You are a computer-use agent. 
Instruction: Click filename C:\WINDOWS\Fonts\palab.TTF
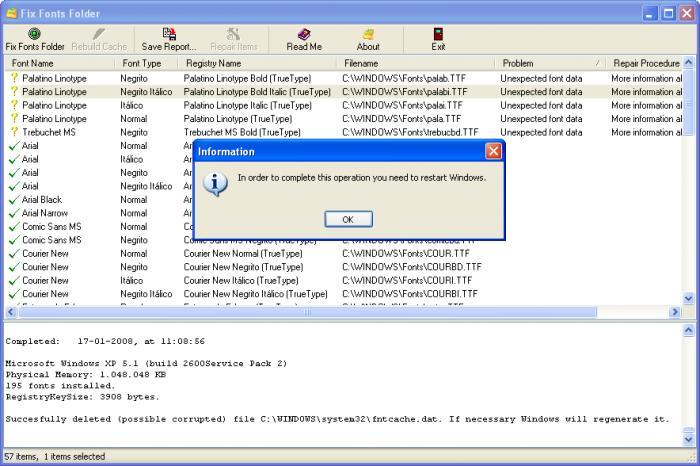click(x=404, y=78)
